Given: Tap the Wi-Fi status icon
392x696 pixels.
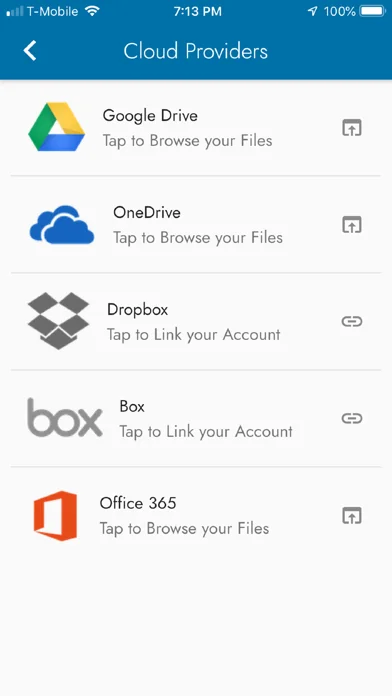Looking at the screenshot, I should (92, 11).
